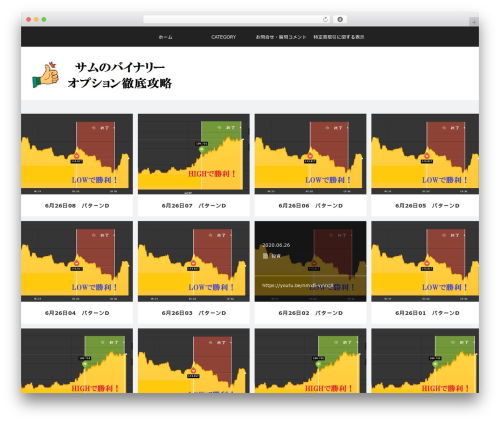This screenshot has width=500, height=423.
Task: Reload the page with the refresh icon
Action: click(325, 19)
